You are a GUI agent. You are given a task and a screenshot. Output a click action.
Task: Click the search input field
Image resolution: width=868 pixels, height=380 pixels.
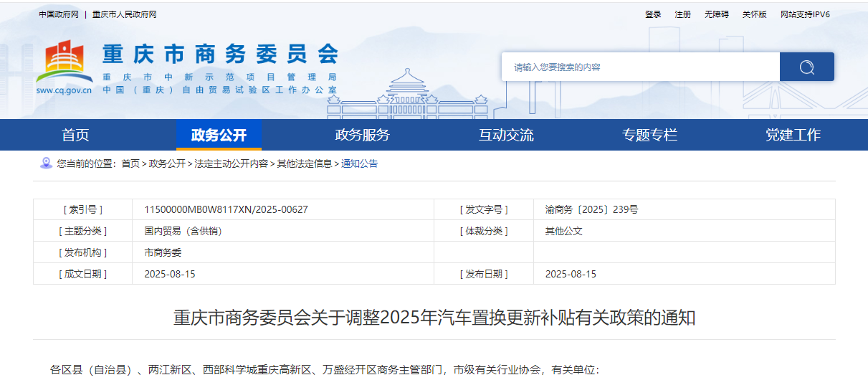tap(640, 67)
